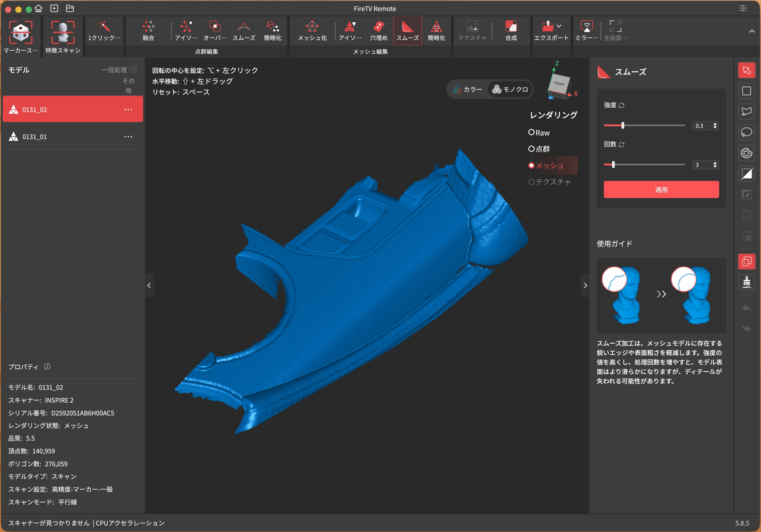Switch the display to モノクロ mode
761x532 pixels.
click(510, 89)
